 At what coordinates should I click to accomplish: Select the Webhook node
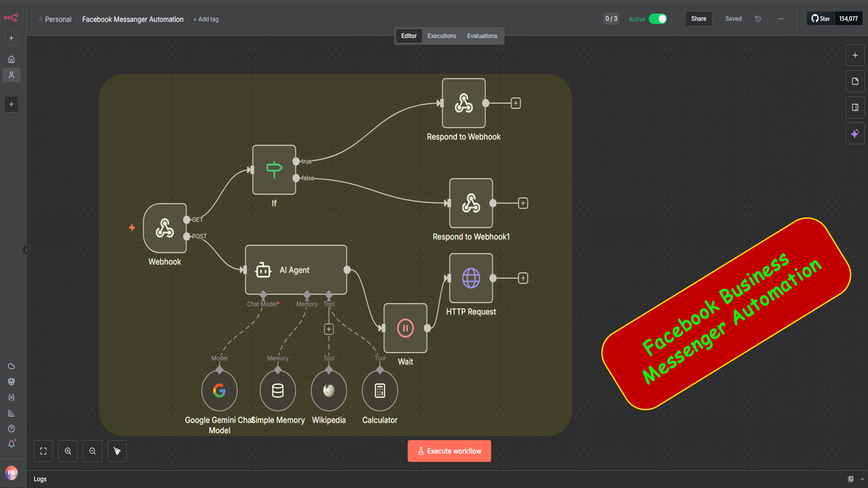[165, 229]
